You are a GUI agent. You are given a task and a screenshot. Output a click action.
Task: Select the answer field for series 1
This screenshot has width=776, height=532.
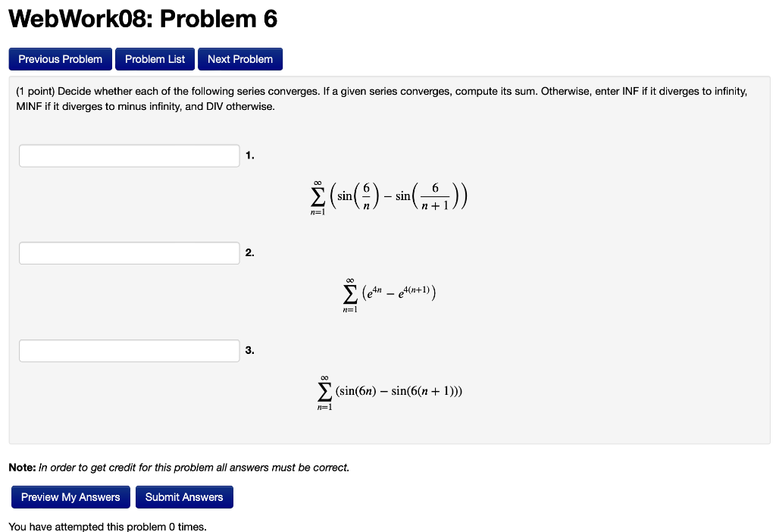pyautogui.click(x=129, y=155)
